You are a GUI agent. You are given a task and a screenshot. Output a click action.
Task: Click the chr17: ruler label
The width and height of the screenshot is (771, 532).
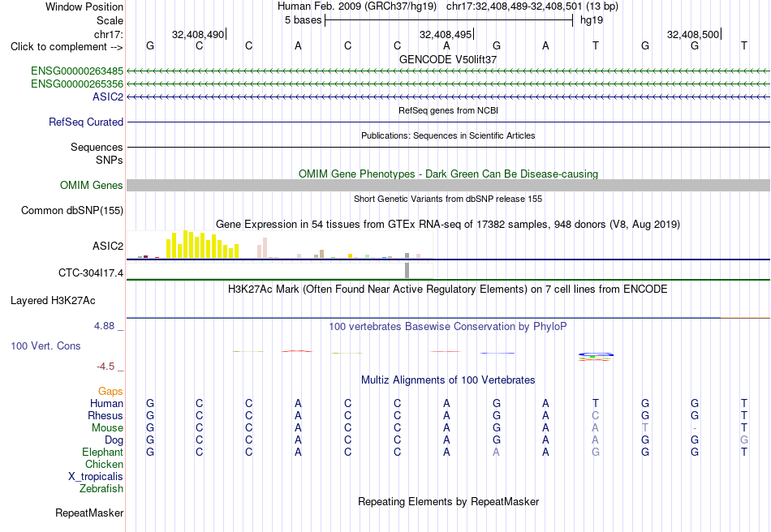click(x=109, y=34)
